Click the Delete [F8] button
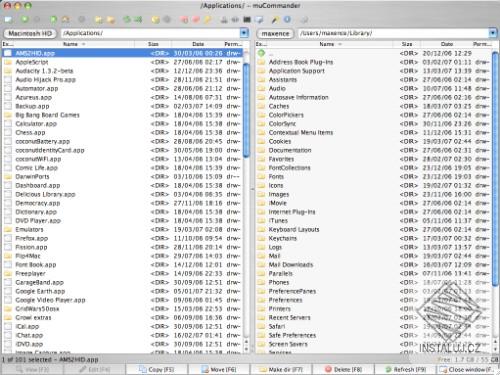The height and width of the screenshot is (375, 500). click(343, 369)
